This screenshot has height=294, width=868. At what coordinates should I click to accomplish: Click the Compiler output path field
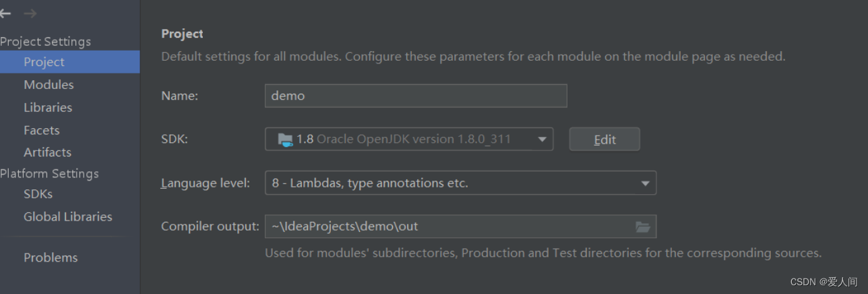(445, 227)
